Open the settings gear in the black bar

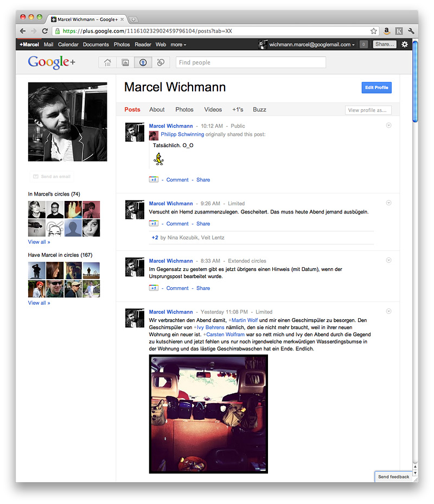[405, 45]
